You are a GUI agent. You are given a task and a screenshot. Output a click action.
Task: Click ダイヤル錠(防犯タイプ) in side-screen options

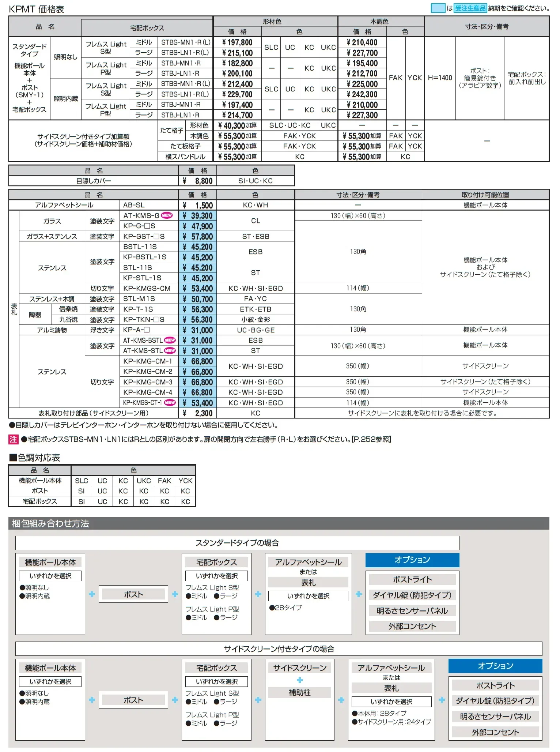pos(495,701)
